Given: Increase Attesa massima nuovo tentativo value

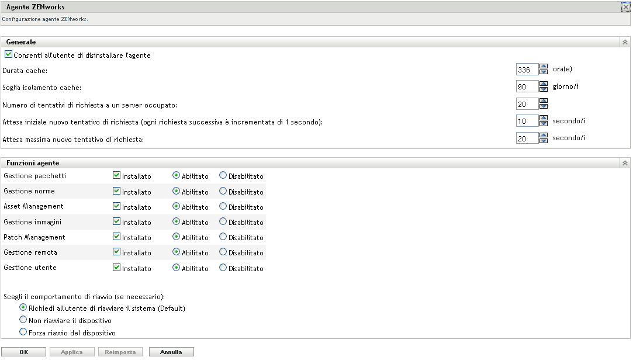Looking at the screenshot, I should (x=544, y=135).
